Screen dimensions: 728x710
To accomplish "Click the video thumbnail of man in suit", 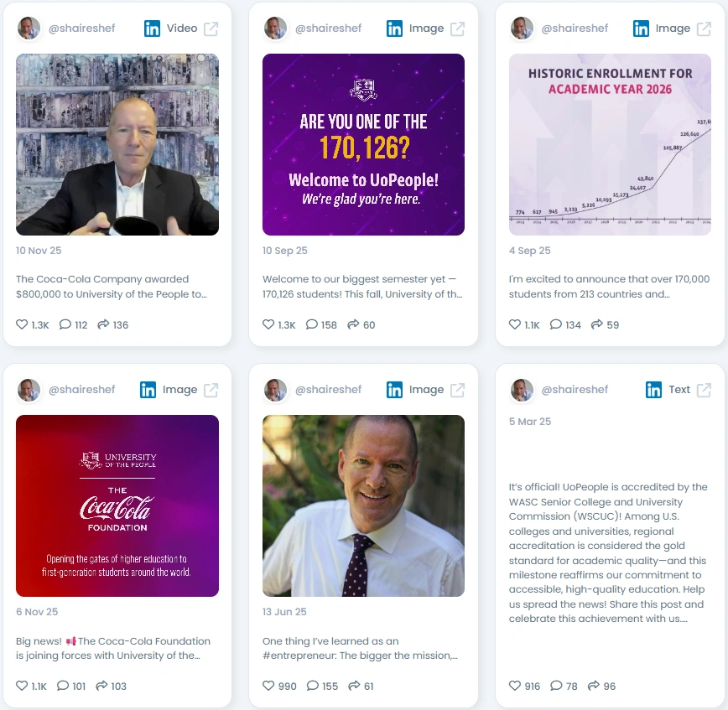I will (117, 144).
